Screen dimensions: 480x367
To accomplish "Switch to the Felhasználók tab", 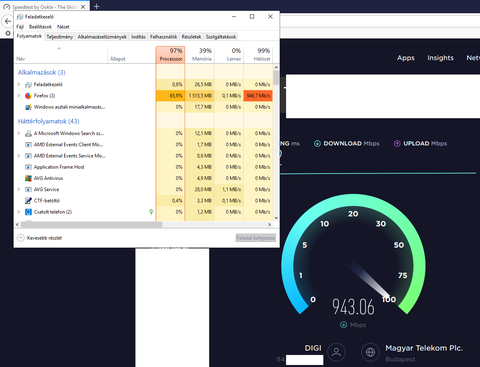I will click(x=163, y=37).
